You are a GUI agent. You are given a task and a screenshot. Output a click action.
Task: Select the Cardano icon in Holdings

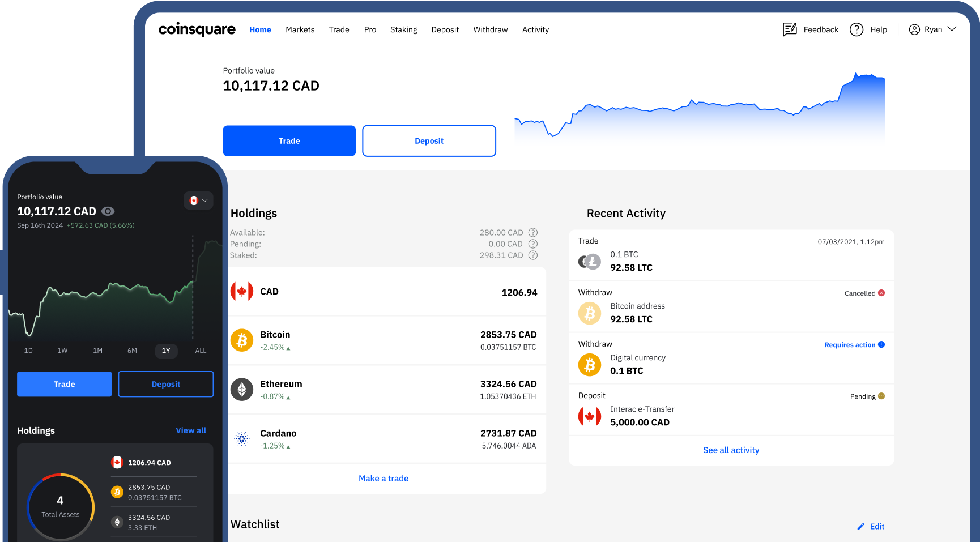click(x=242, y=438)
